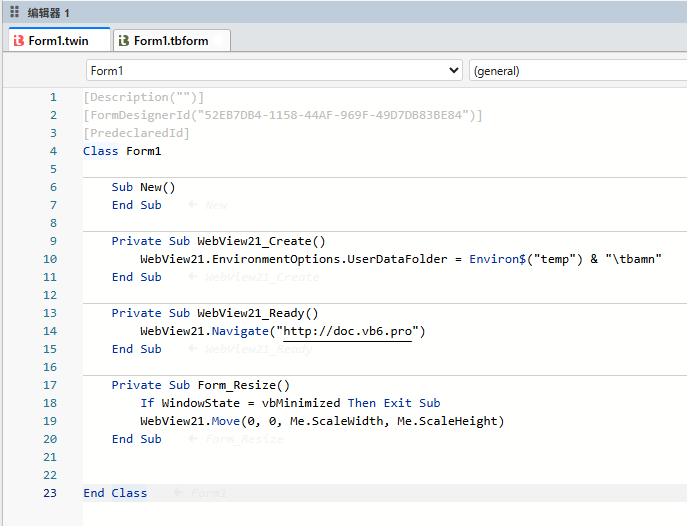Image resolution: width=687 pixels, height=526 pixels.
Task: Click line number 13 in gutter
Action: click(x=50, y=313)
